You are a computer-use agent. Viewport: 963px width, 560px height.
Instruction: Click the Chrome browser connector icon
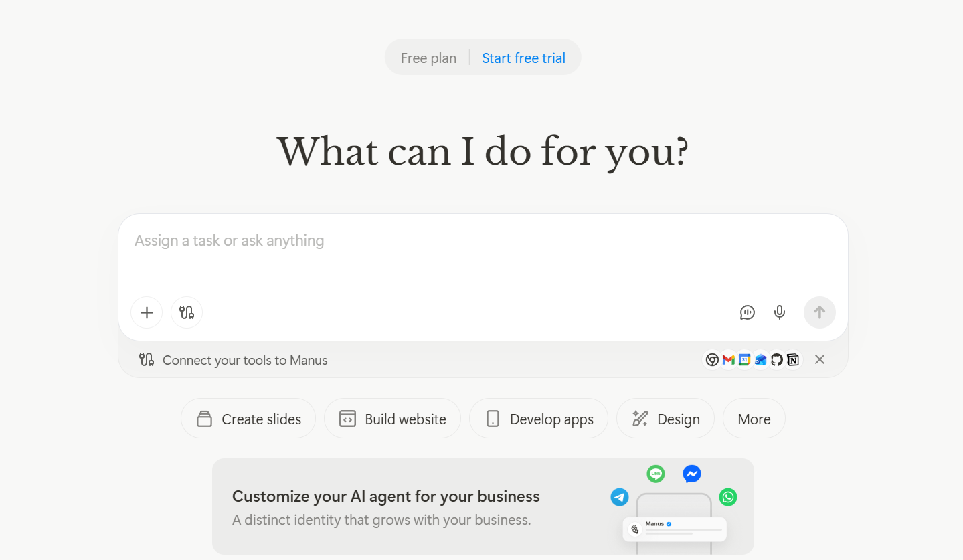coord(712,360)
